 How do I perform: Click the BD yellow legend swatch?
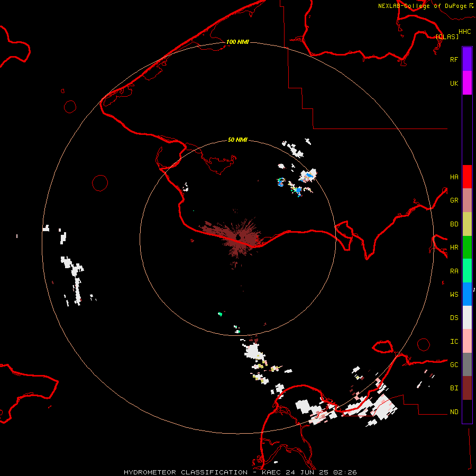point(467,224)
